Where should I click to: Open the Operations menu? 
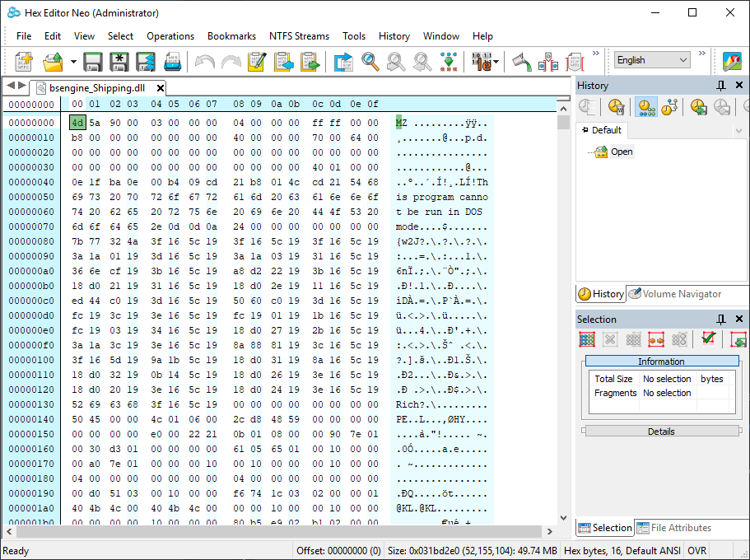tap(170, 36)
